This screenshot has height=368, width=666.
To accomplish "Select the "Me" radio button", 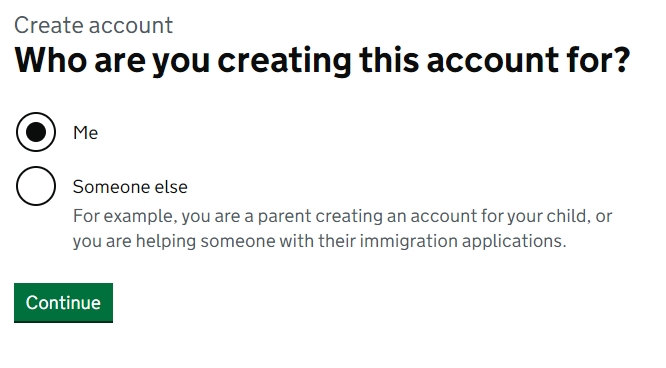I will point(36,132).
